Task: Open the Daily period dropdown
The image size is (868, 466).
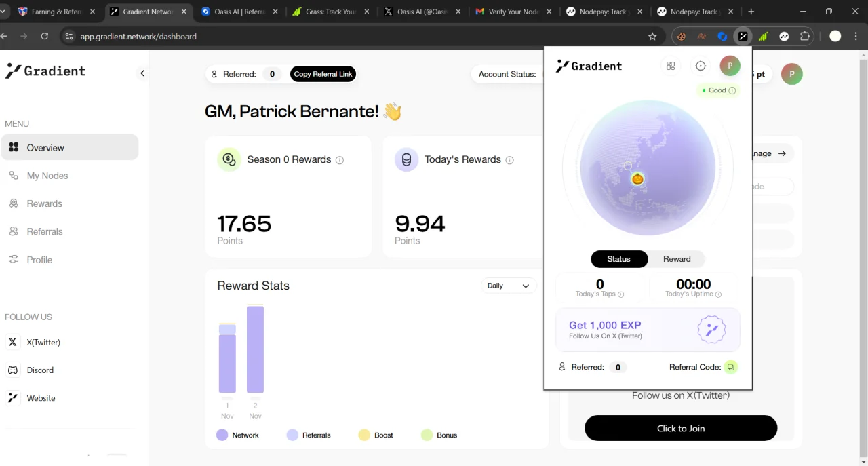Action: point(508,286)
